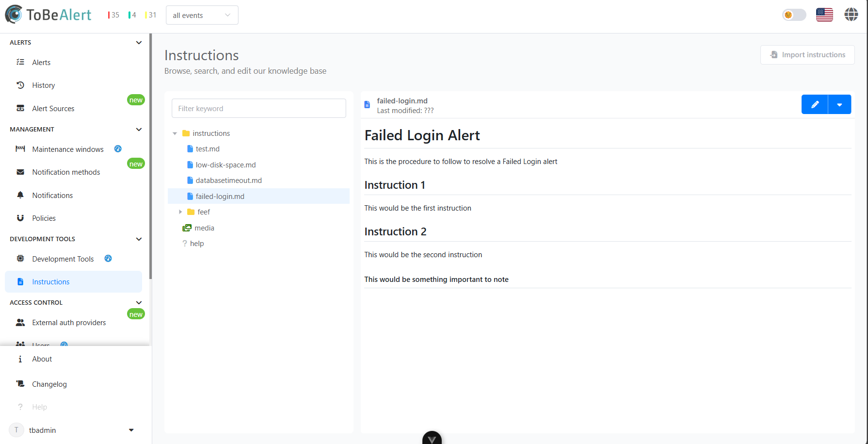Open External auth providers page

pyautogui.click(x=73, y=323)
